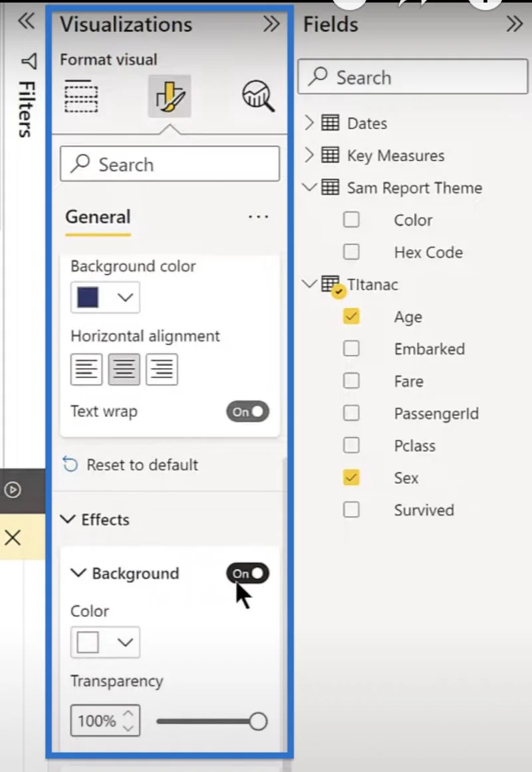Collapse the TItanac table

pyautogui.click(x=309, y=283)
